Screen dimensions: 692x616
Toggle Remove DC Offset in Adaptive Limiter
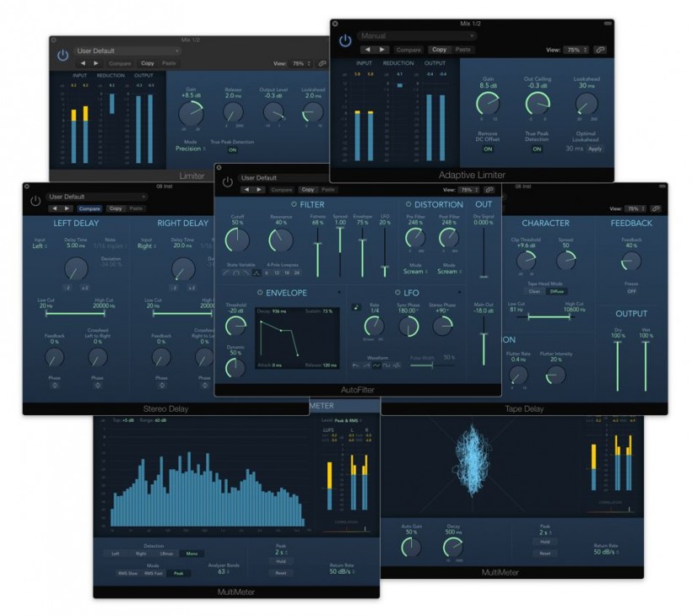488,149
